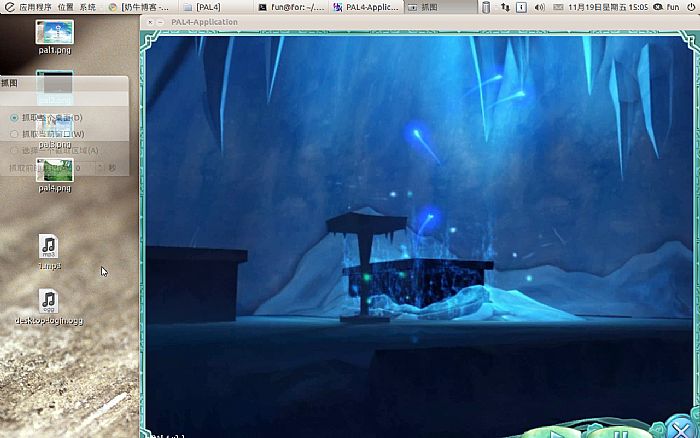Switch to the [PAL4] taskbar window
Viewport: 700px width, 438px height.
point(208,7)
